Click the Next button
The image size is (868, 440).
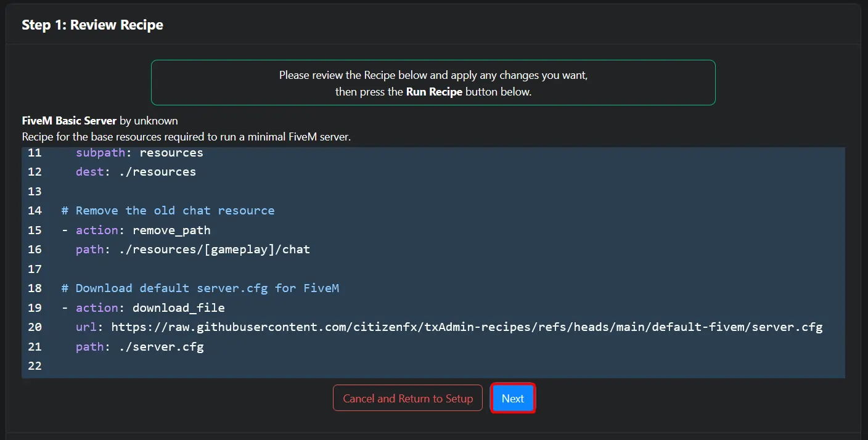point(512,398)
